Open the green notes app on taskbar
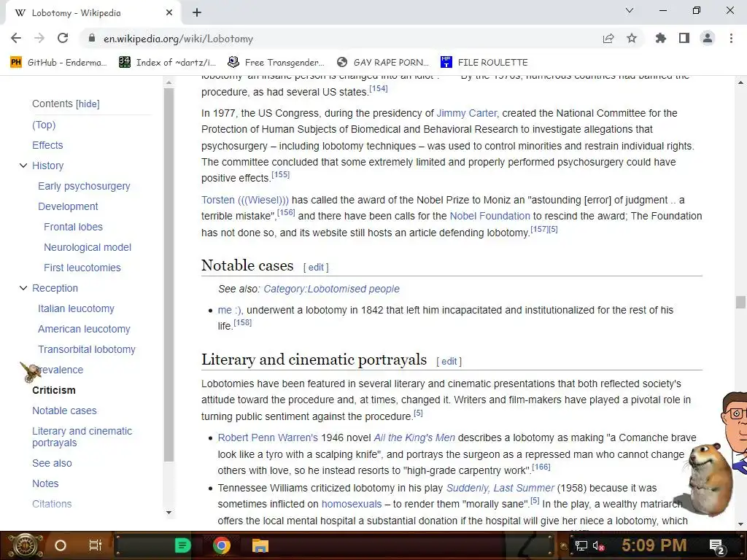 coord(182,545)
